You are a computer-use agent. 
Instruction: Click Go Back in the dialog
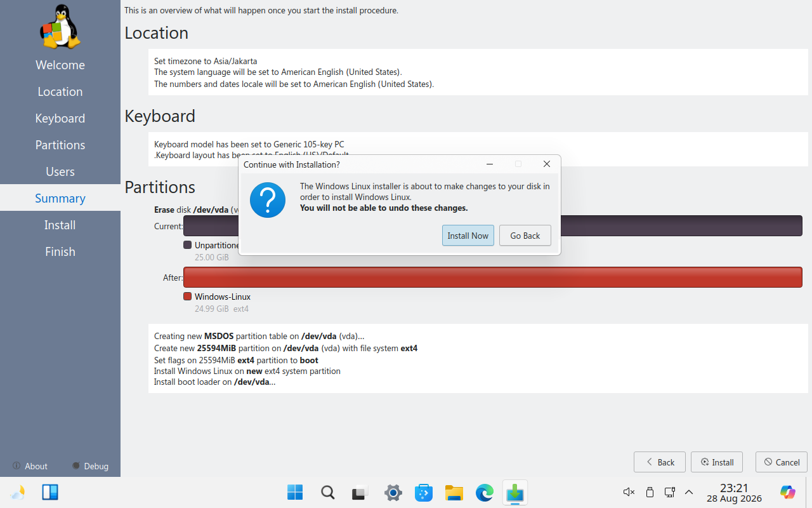(x=525, y=236)
